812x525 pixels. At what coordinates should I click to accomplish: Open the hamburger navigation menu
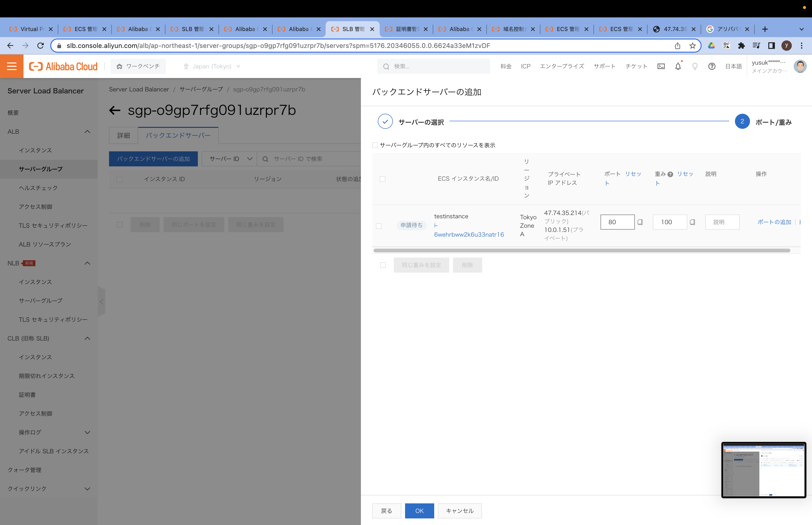coord(12,66)
